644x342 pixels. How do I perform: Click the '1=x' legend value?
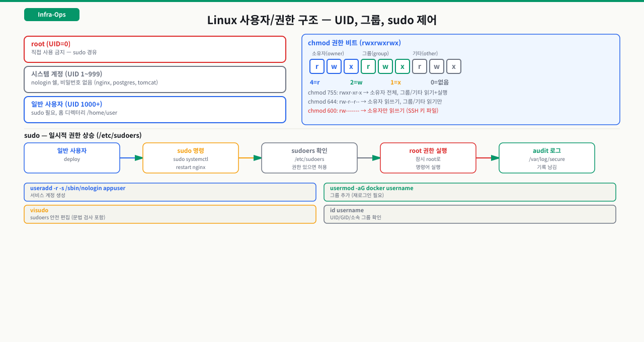point(395,82)
